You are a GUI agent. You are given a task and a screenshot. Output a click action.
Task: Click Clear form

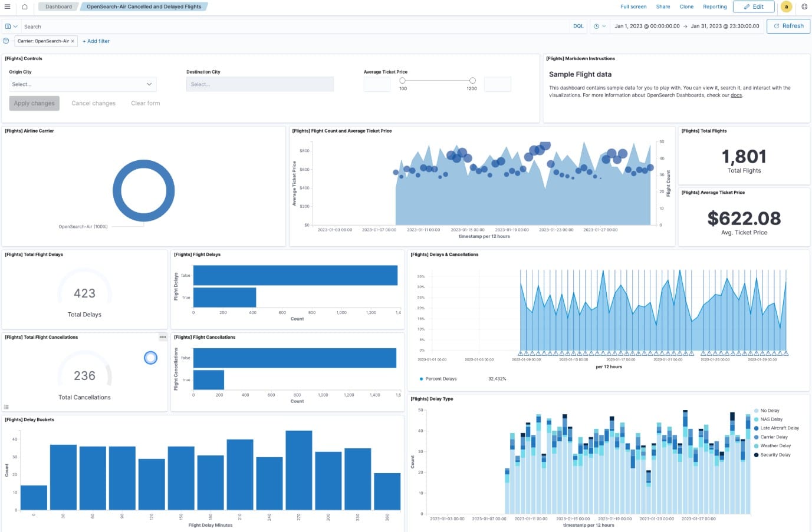[x=145, y=103]
